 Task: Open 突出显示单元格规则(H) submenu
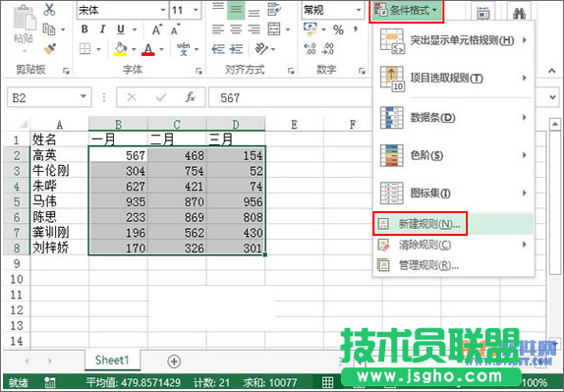[454, 40]
